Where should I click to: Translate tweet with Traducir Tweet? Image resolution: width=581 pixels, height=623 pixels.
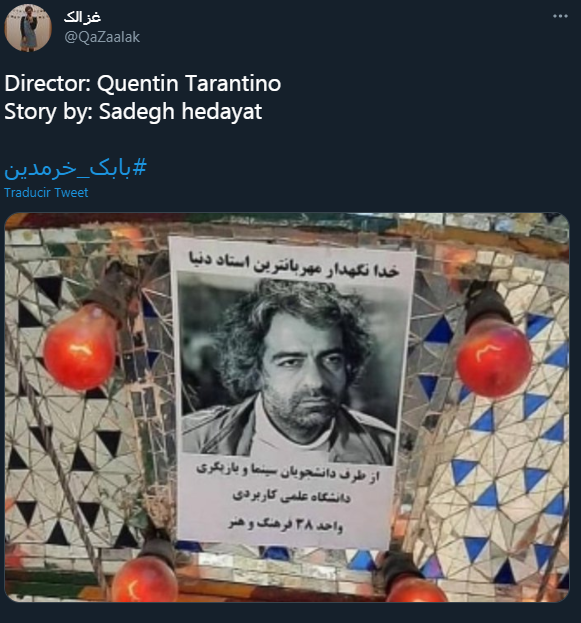[46, 193]
